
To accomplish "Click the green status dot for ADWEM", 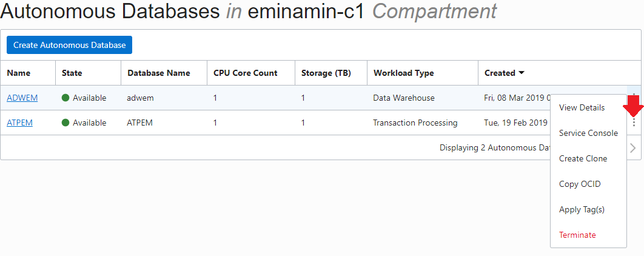I will pyautogui.click(x=65, y=98).
